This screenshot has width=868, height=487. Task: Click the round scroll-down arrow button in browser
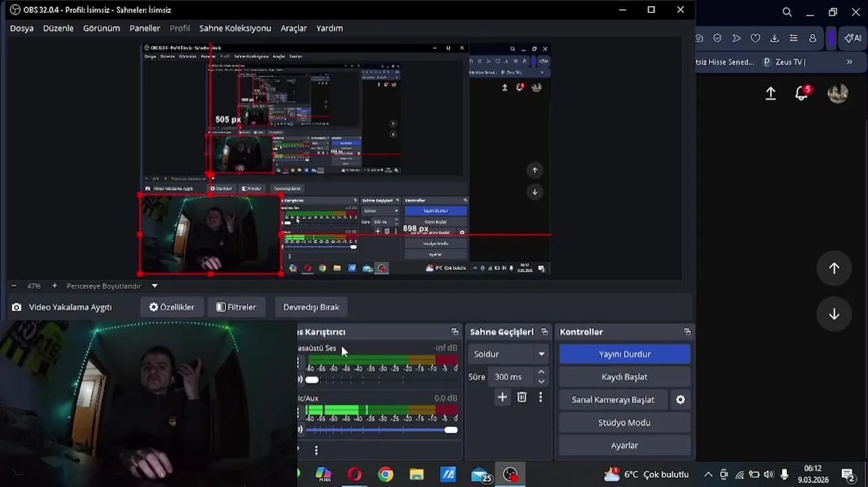point(834,314)
